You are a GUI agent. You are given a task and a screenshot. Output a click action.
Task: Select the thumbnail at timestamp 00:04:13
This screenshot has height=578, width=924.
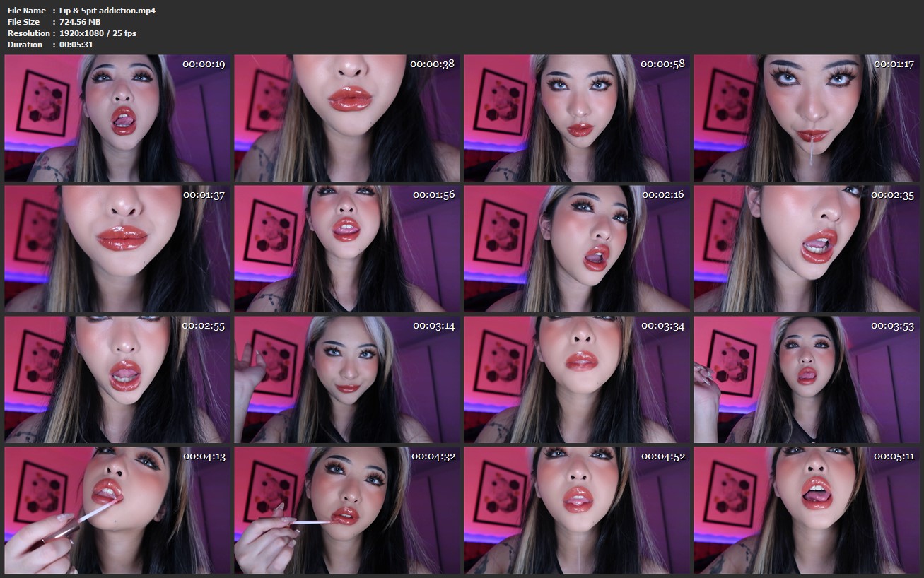point(117,510)
